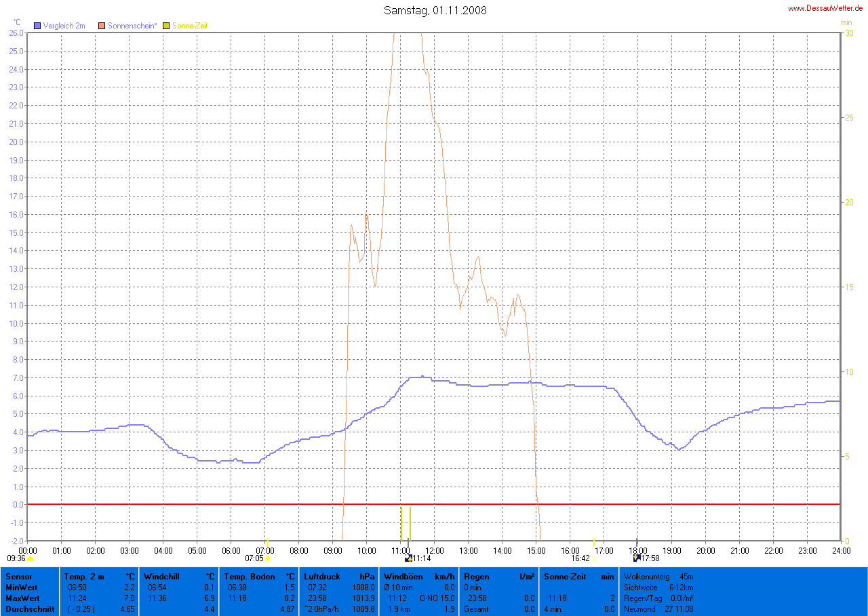Screen dimensions: 868x616
Task: Click the blue Vergleich 2m legend square
Action: tap(37, 26)
